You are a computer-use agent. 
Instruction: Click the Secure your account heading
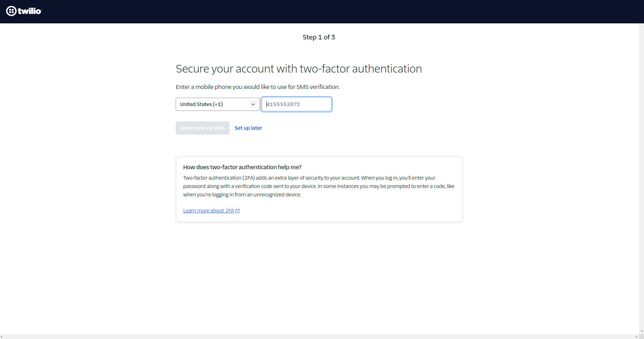299,69
